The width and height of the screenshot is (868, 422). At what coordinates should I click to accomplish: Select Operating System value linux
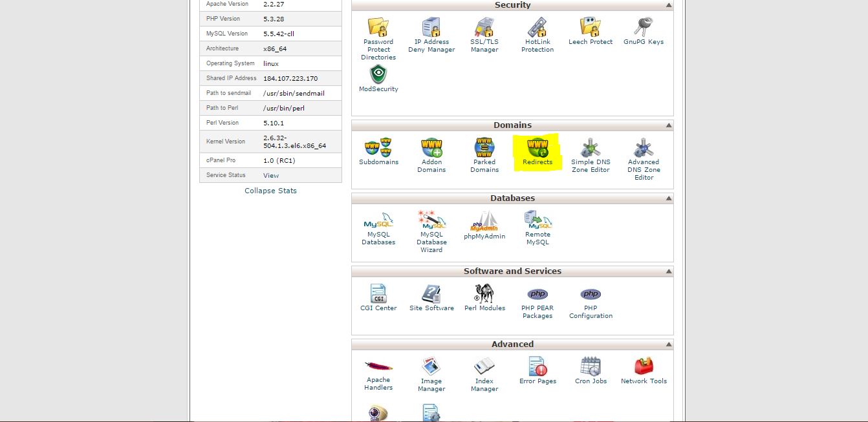pos(271,64)
